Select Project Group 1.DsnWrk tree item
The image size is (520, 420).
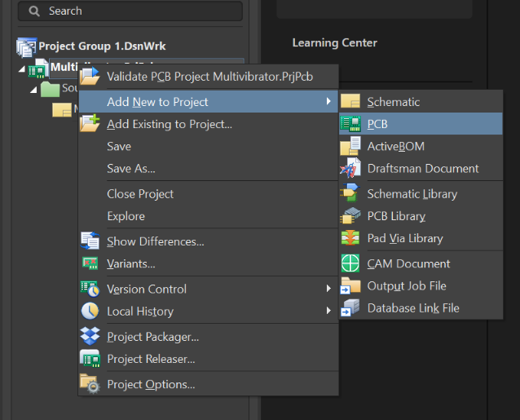(x=101, y=46)
